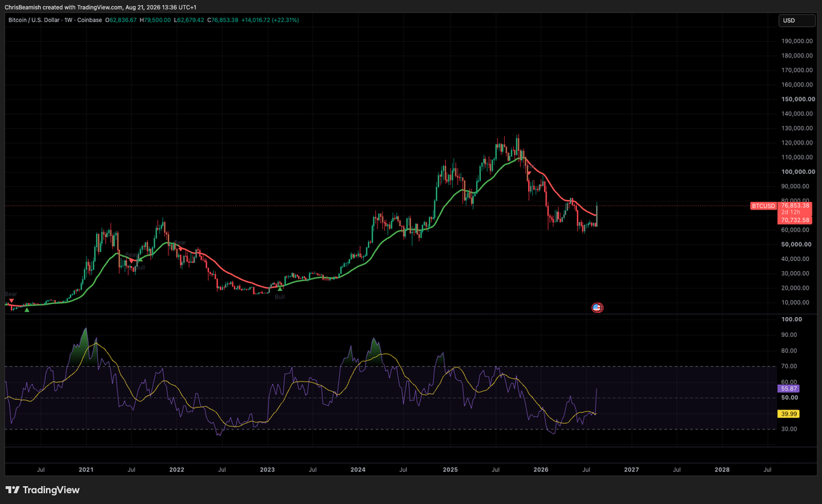Click the 2027 label on time axis
The width and height of the screenshot is (822, 504).
point(631,470)
